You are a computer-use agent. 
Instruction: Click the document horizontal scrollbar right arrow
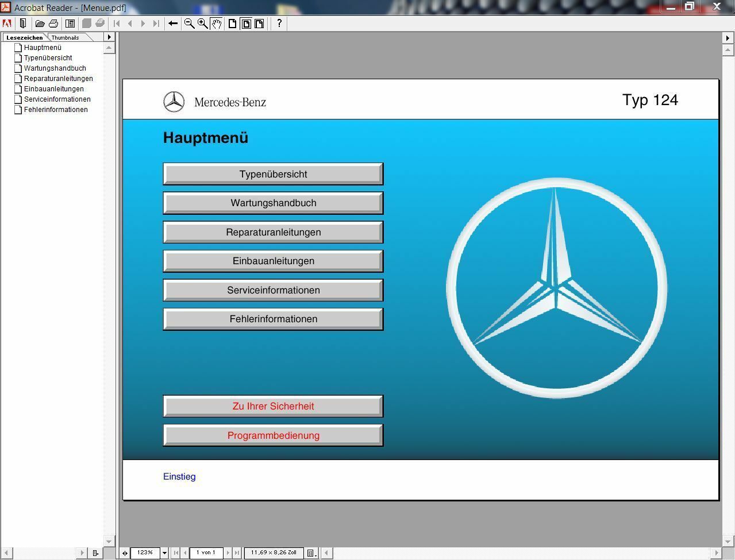pos(717,553)
